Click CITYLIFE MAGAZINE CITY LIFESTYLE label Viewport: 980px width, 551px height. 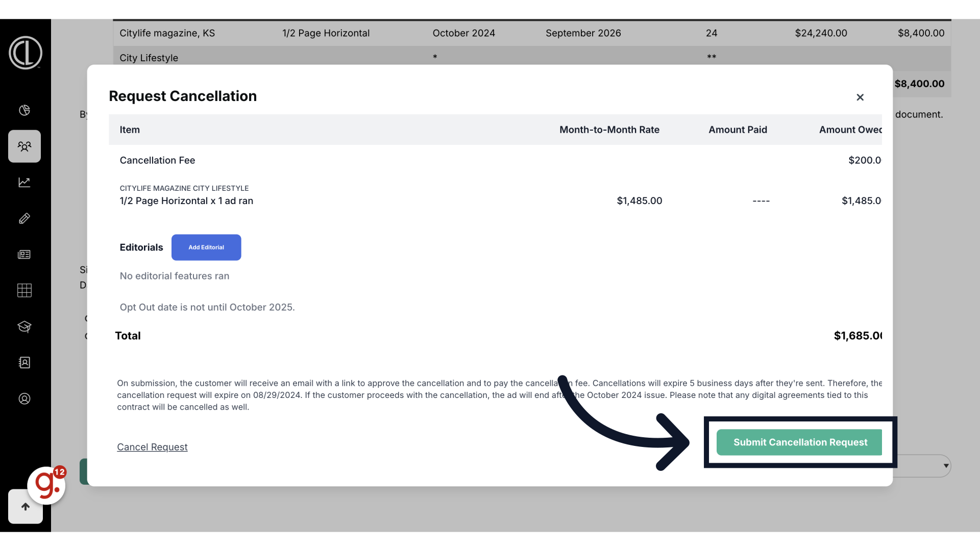click(184, 188)
